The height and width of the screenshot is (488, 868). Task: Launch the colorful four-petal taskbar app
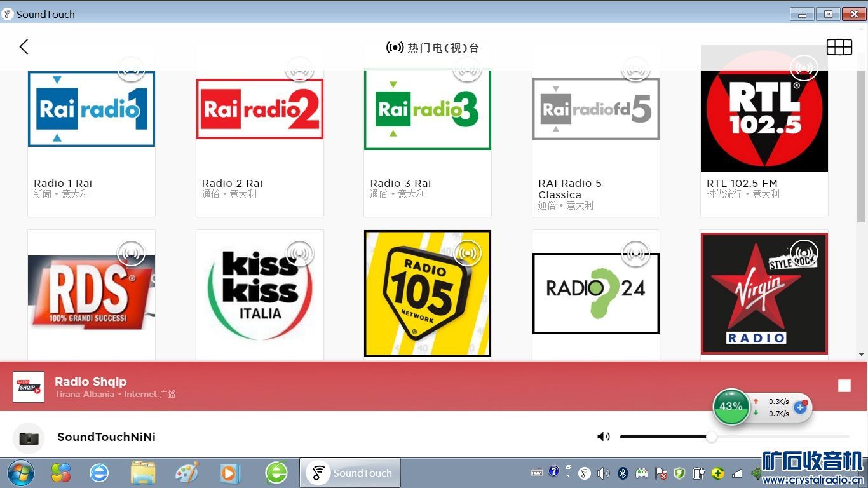click(61, 473)
